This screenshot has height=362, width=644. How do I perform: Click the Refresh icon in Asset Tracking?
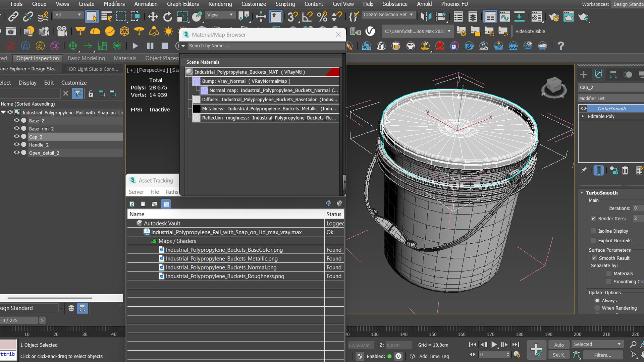132,204
